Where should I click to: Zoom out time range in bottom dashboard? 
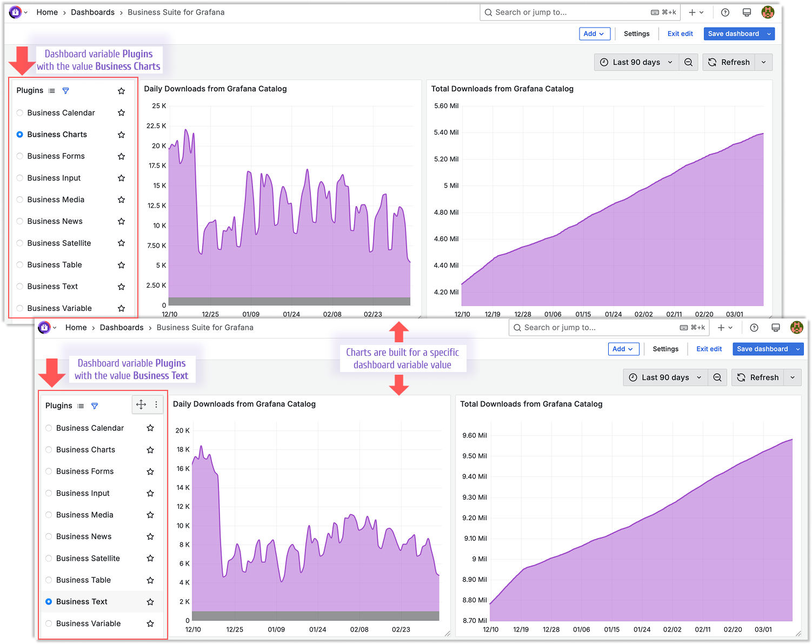tap(717, 377)
